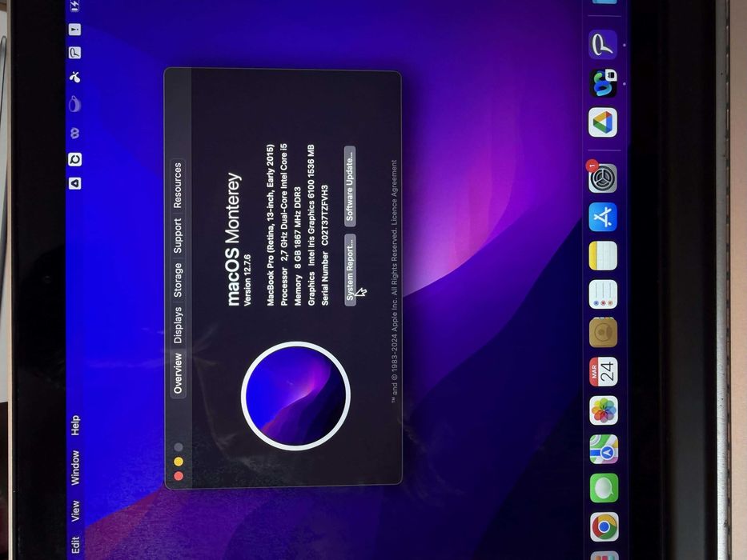Click the 8 GB 1867 MHz DDR3 text
Image resolution: width=747 pixels, height=560 pixels.
pyautogui.click(x=298, y=229)
